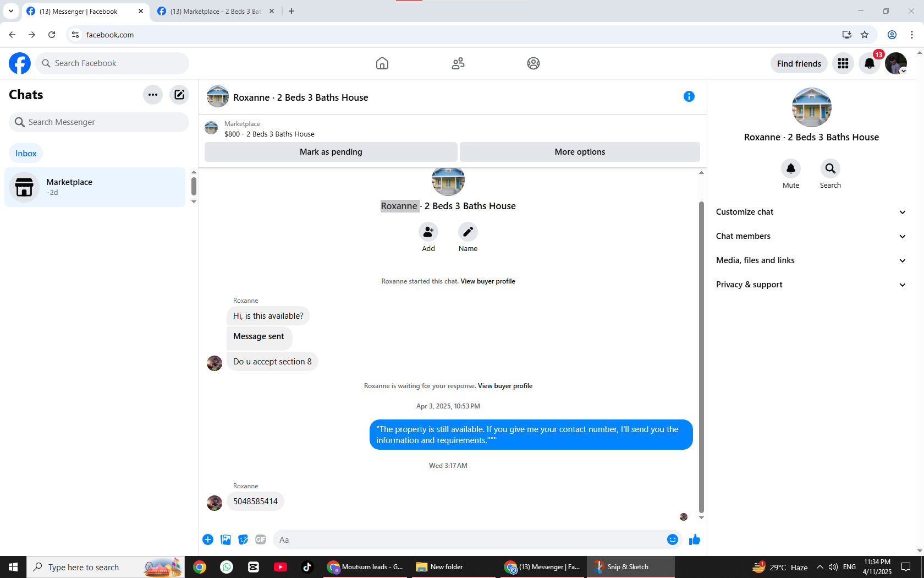
Task: Go back to the previous page
Action: pos(12,35)
